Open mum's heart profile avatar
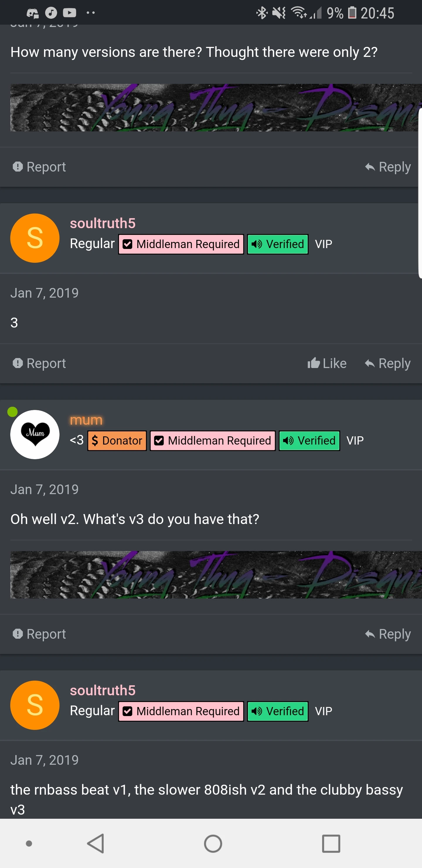This screenshot has height=868, width=422. (35, 434)
